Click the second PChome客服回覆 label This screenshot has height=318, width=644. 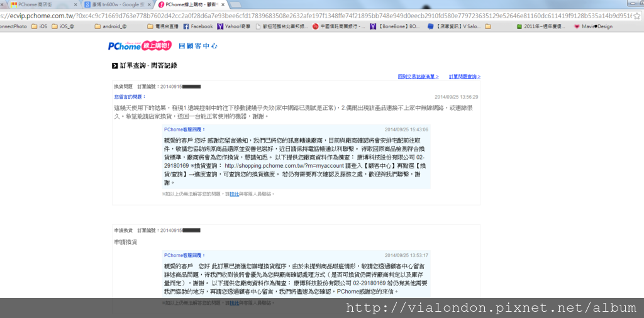(x=184, y=255)
